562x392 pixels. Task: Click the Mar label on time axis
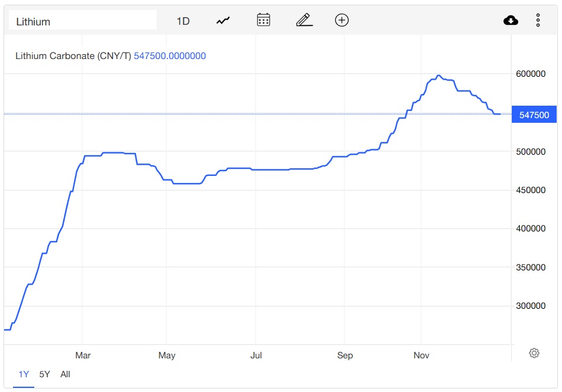click(83, 355)
